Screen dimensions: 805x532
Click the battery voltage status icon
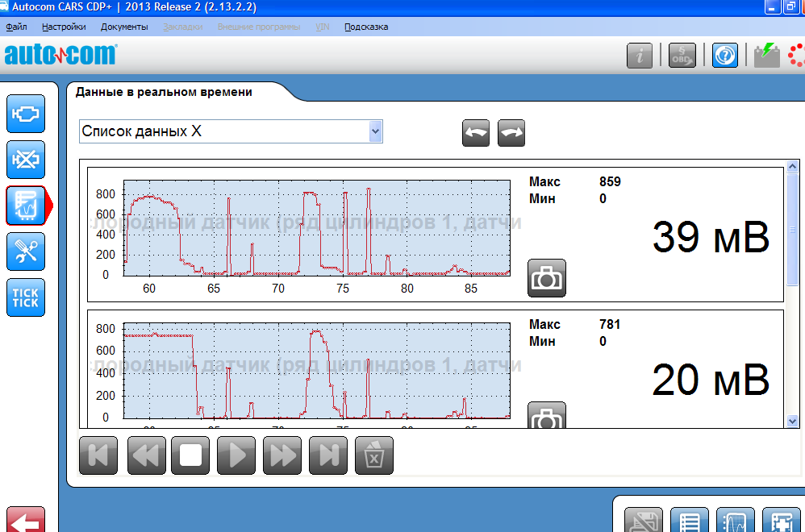coord(766,55)
